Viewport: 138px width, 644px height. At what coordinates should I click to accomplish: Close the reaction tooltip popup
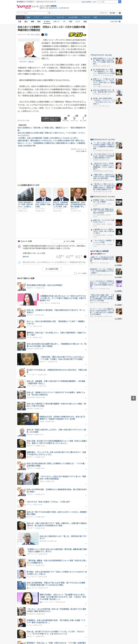[x=60, y=118]
